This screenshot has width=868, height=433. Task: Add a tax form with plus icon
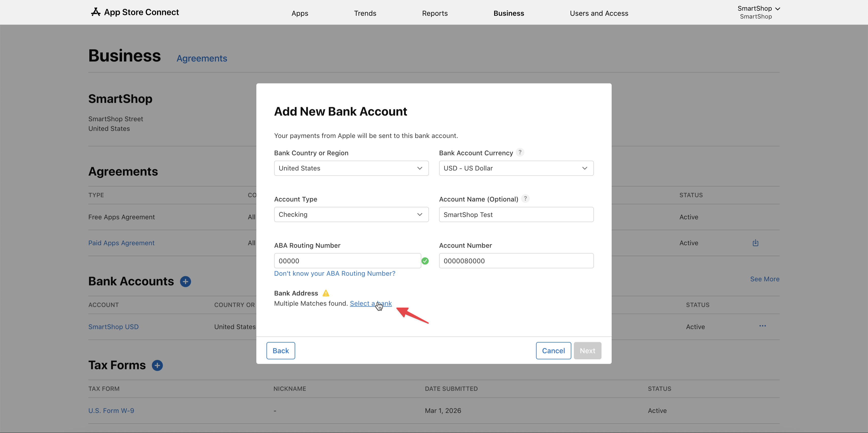(157, 365)
